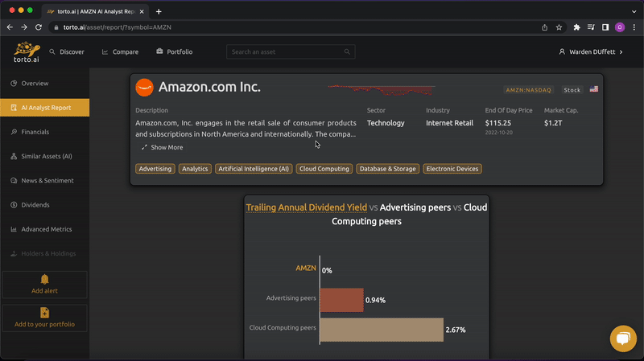The width and height of the screenshot is (644, 361).
Task: Click the Stock type badge
Action: pyautogui.click(x=572, y=90)
